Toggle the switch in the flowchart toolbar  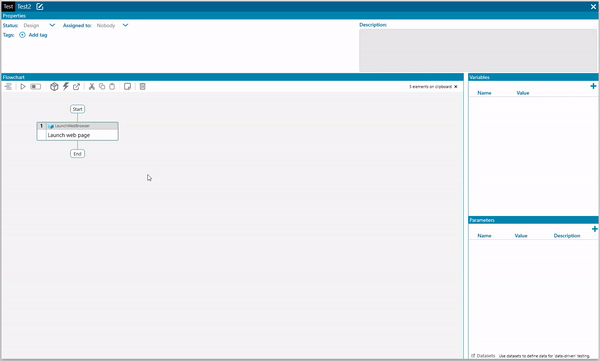coord(36,87)
